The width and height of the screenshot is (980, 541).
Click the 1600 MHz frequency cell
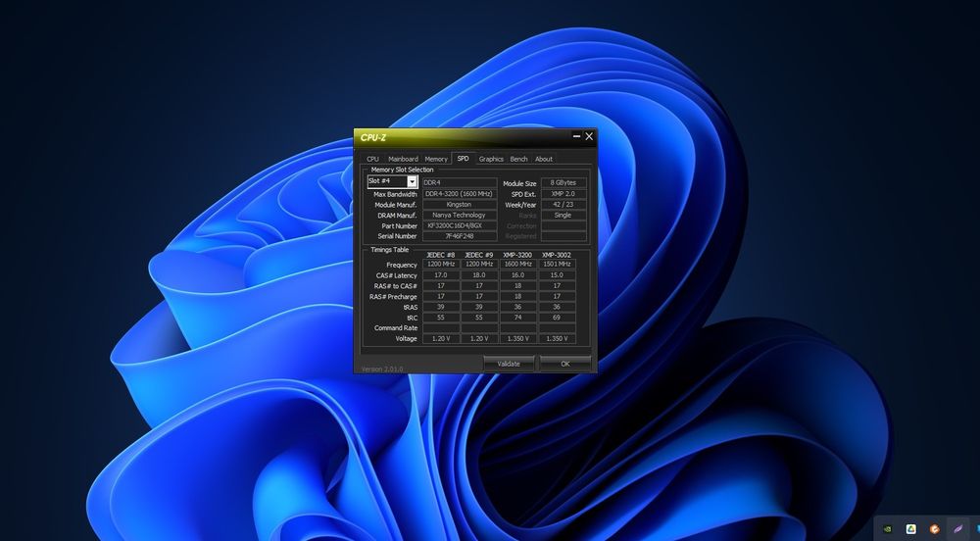point(518,265)
